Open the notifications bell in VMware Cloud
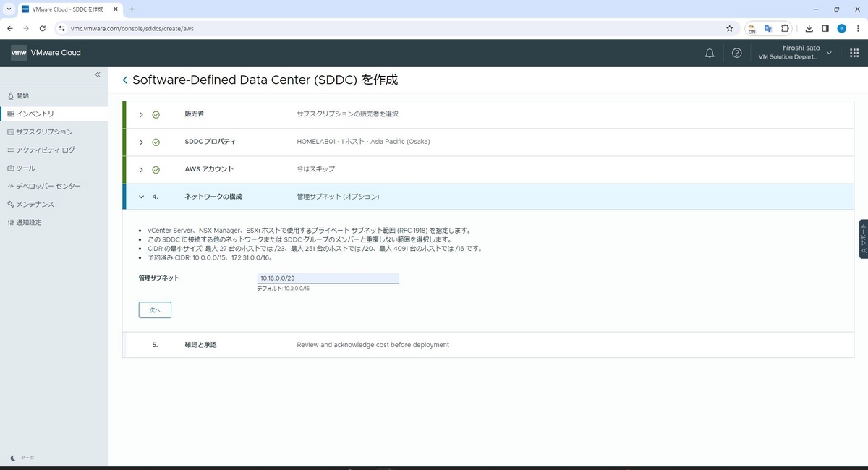Screen dimensions: 868x470 pos(710,53)
